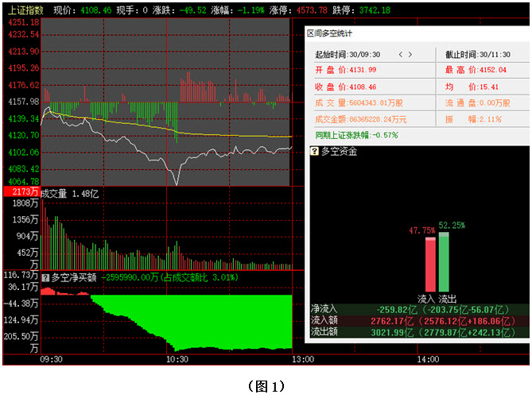
Task: Select the 流入额 summary row
Action: point(418,320)
